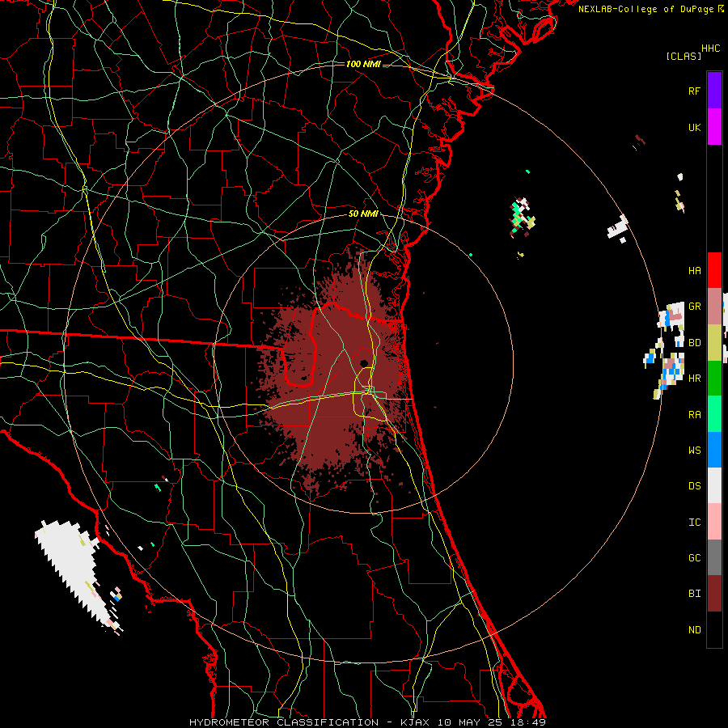This screenshot has height=728, width=728.
Task: Click the "IC" legend label text
Action: point(694,523)
